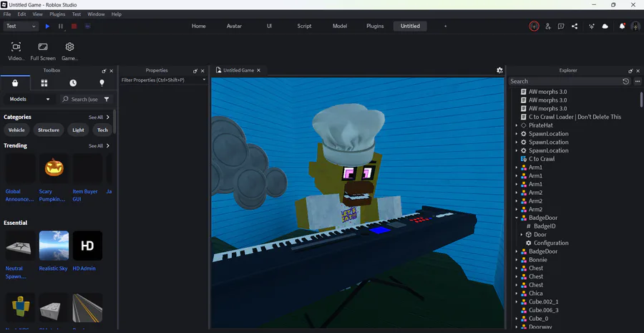Open the notifications bell
The image size is (644, 333).
coord(623,26)
